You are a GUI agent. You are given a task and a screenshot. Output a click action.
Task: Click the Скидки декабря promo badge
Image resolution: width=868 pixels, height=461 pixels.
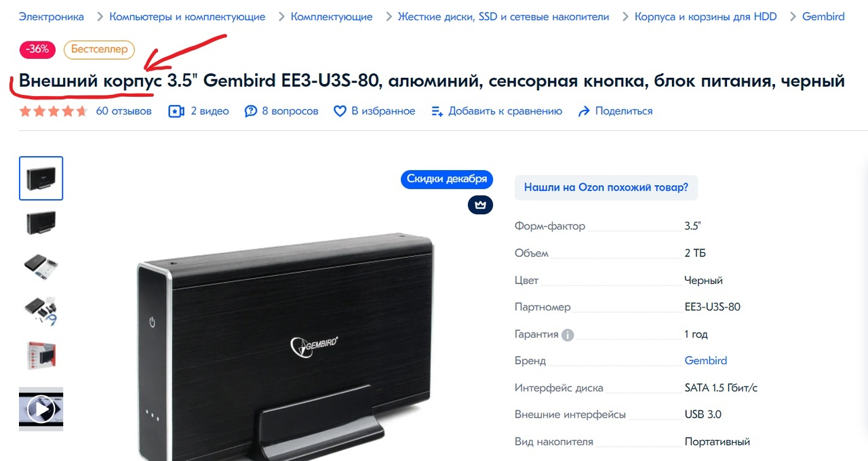tap(447, 179)
